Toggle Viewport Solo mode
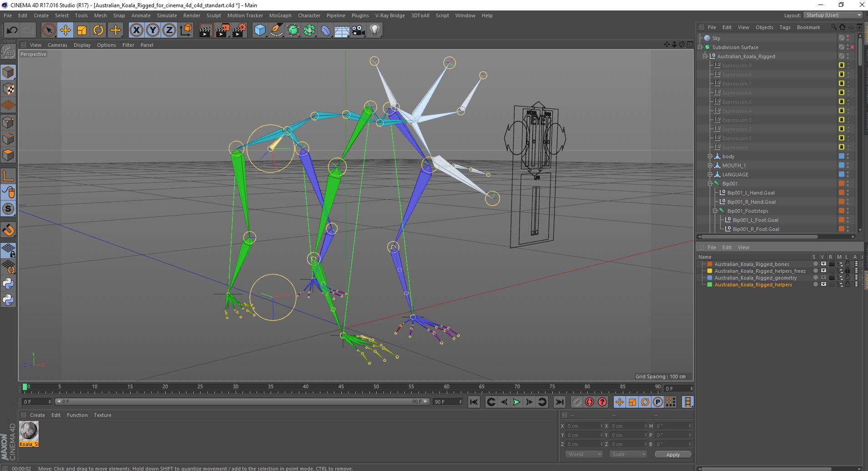 point(8,209)
